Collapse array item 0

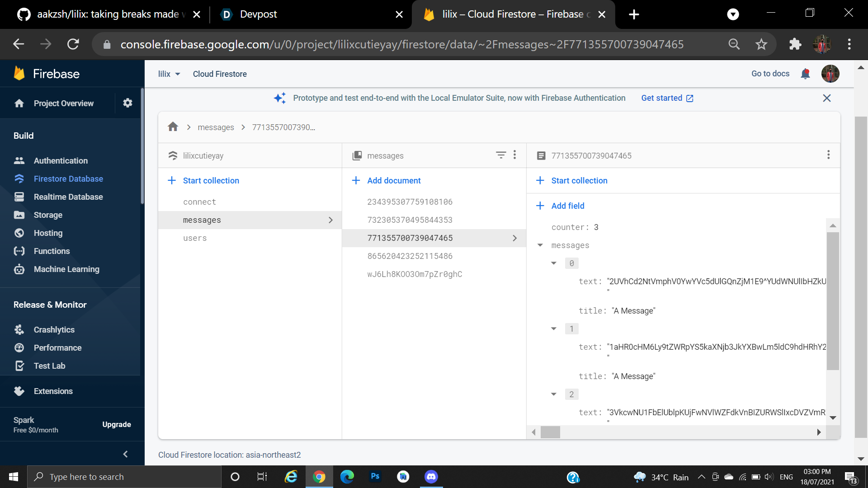tap(554, 263)
